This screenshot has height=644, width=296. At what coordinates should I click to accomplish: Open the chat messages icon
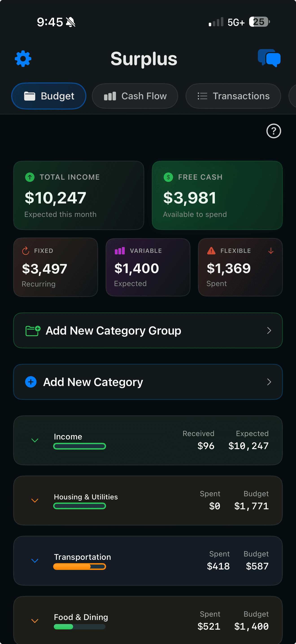click(x=270, y=58)
